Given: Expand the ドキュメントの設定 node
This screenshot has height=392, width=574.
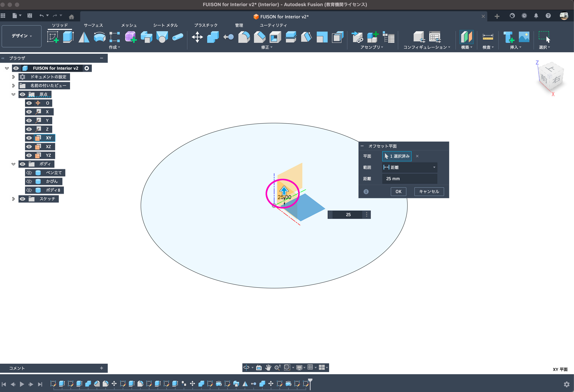Looking at the screenshot, I should [x=13, y=77].
